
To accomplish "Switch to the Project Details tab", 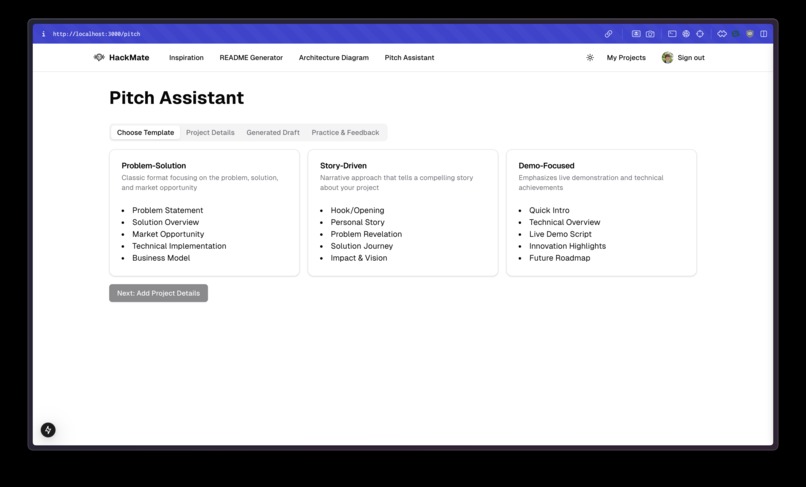I will [x=210, y=133].
